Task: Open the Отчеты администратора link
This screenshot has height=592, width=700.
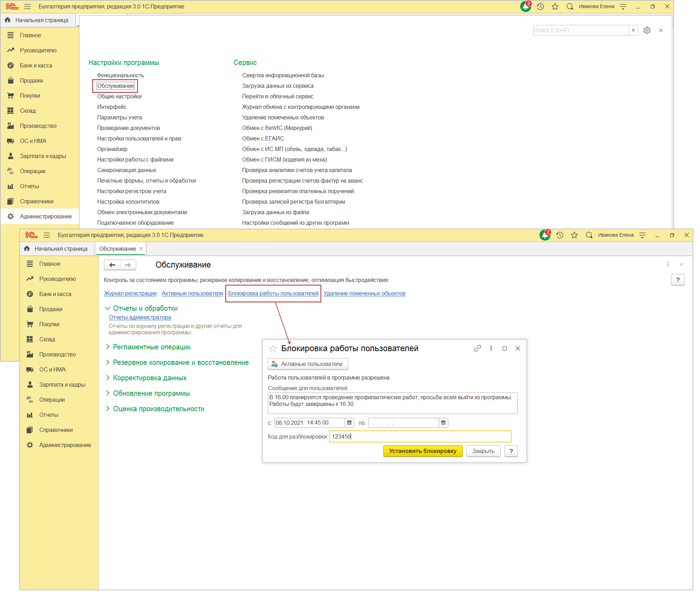Action: click(x=140, y=317)
